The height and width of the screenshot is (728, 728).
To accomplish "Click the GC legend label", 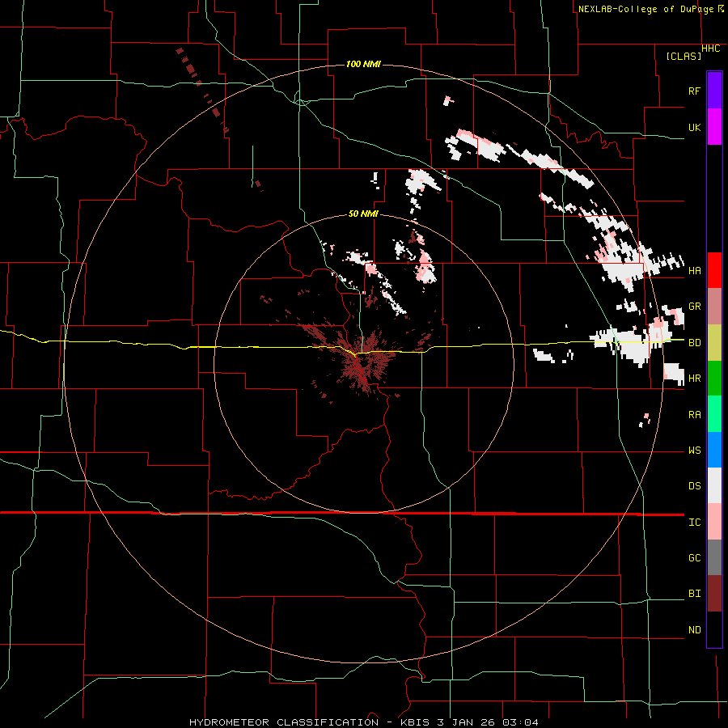I will [x=694, y=558].
